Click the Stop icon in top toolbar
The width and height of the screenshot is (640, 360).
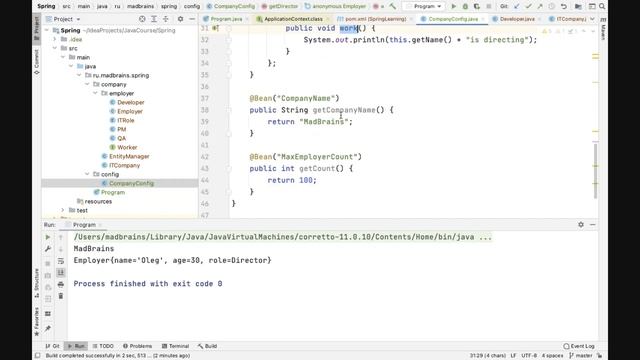489,7
